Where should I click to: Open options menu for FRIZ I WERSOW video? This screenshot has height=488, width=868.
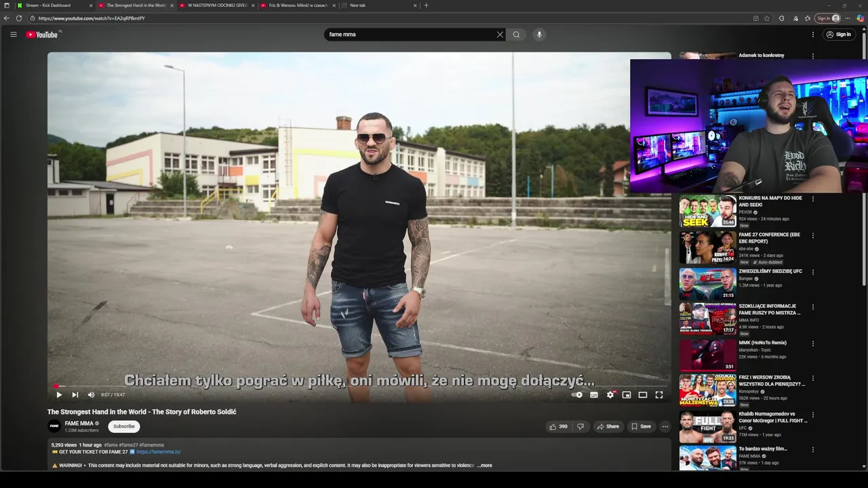pos(812,378)
